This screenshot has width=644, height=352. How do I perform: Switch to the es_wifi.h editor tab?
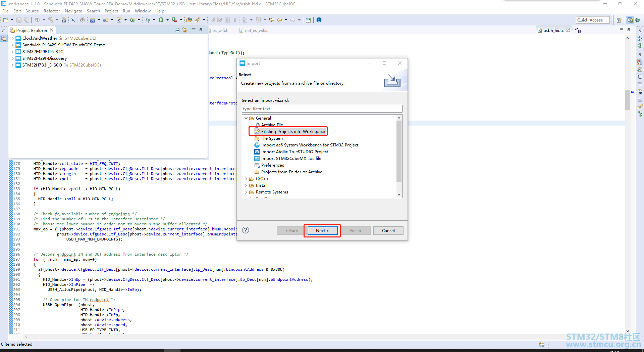(220, 31)
